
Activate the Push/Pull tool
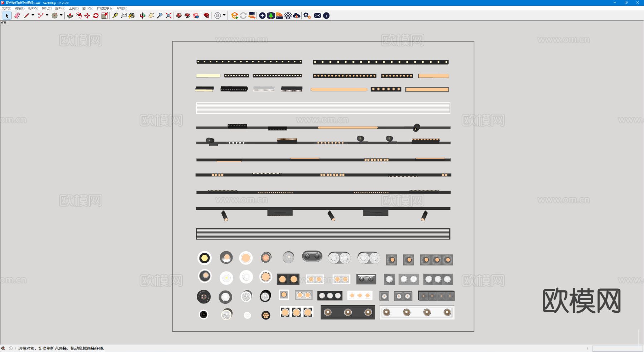[70, 16]
